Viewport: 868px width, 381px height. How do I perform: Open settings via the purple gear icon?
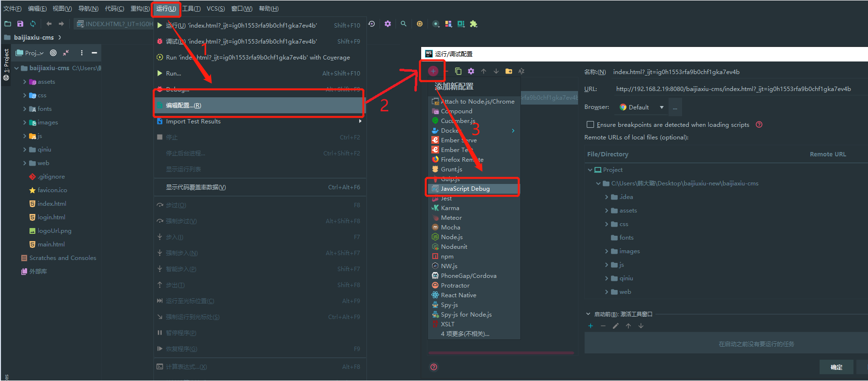click(388, 24)
